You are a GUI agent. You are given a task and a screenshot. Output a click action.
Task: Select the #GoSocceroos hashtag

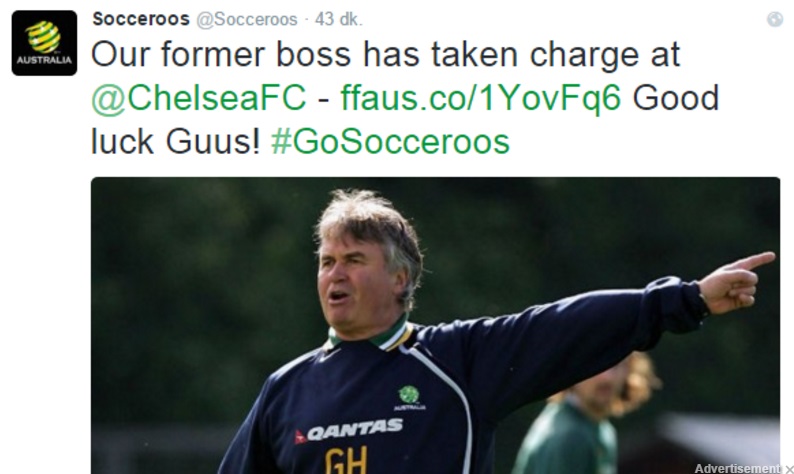[x=389, y=141]
